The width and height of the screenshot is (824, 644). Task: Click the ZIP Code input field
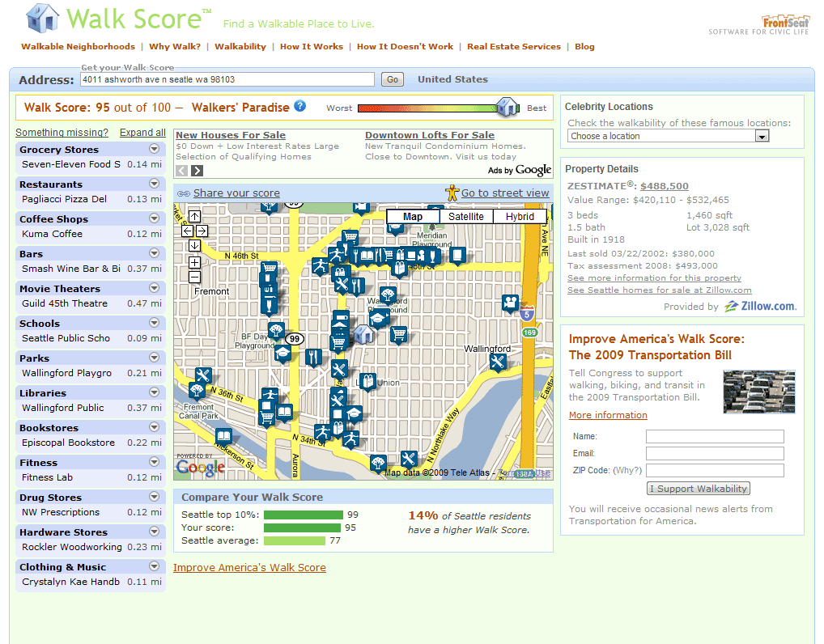pyautogui.click(x=715, y=470)
